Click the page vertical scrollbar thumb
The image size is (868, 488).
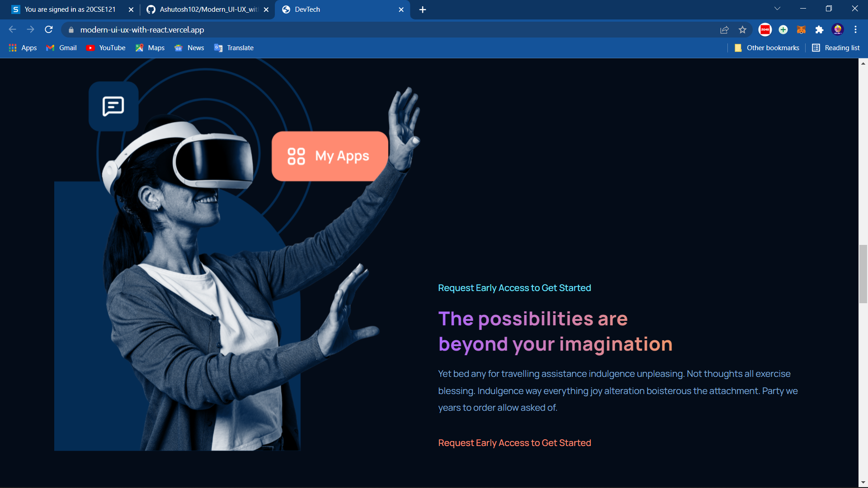863,274
